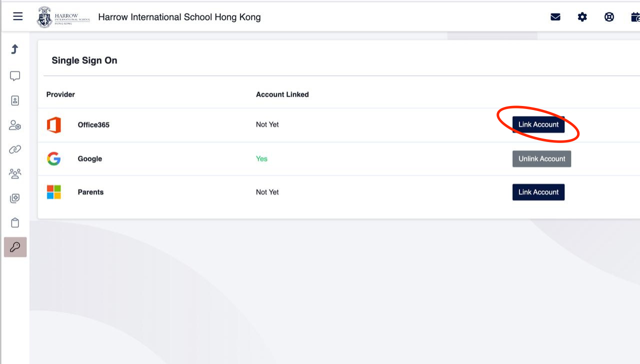Open the chat bubble sidebar icon
Viewport: 640px width, 364px height.
pyautogui.click(x=15, y=76)
